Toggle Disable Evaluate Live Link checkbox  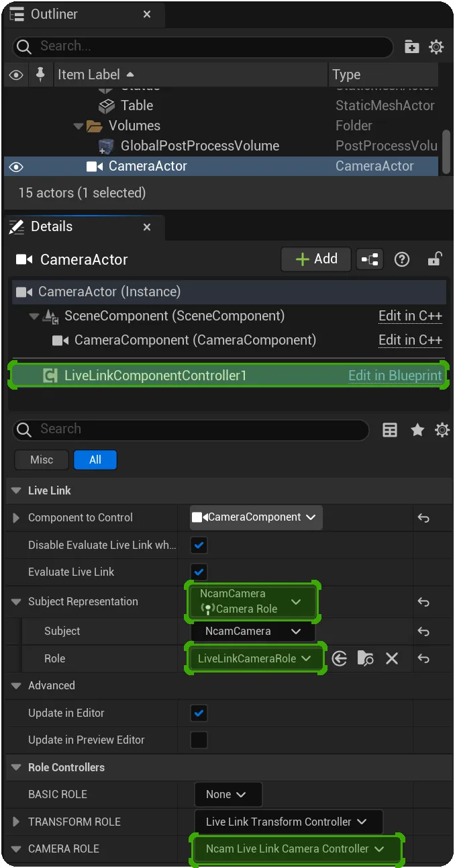tap(199, 545)
